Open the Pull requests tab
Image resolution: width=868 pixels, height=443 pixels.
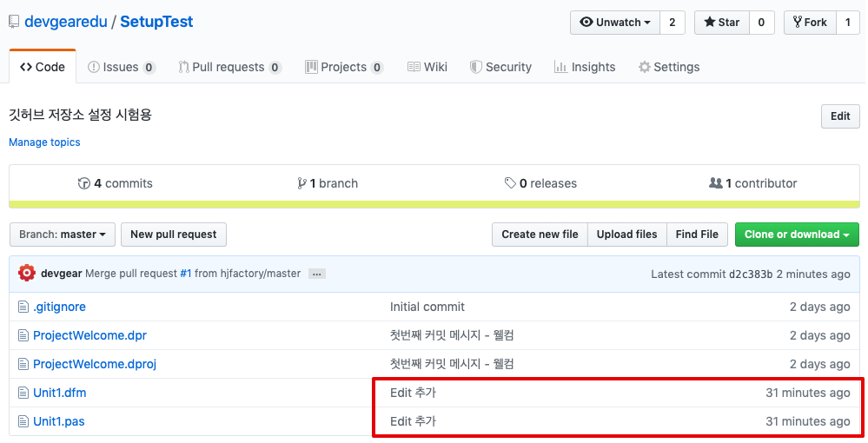pos(229,67)
